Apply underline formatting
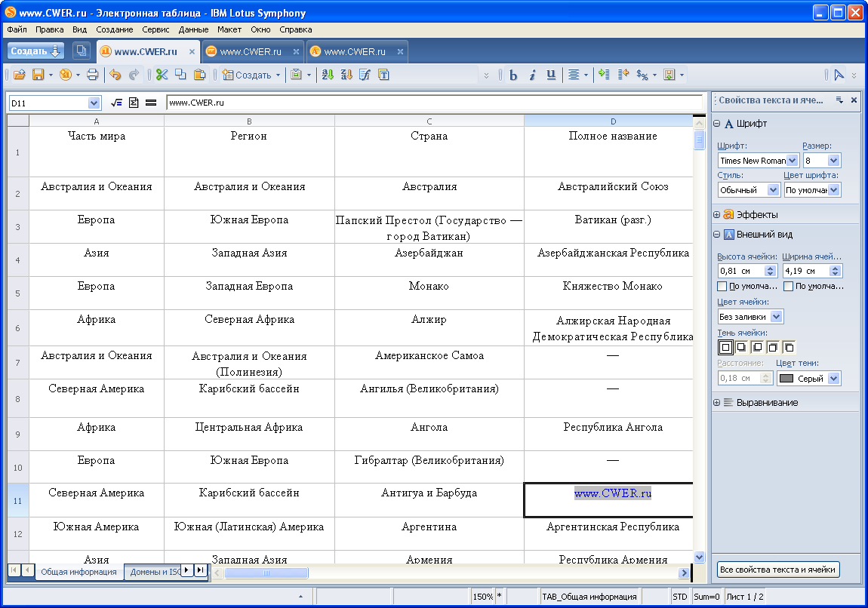This screenshot has height=608, width=868. tap(551, 75)
